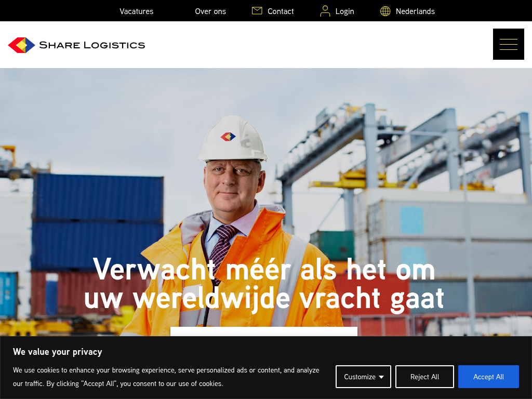The image size is (532, 399).
Task: Click the globe language icon
Action: (385, 11)
